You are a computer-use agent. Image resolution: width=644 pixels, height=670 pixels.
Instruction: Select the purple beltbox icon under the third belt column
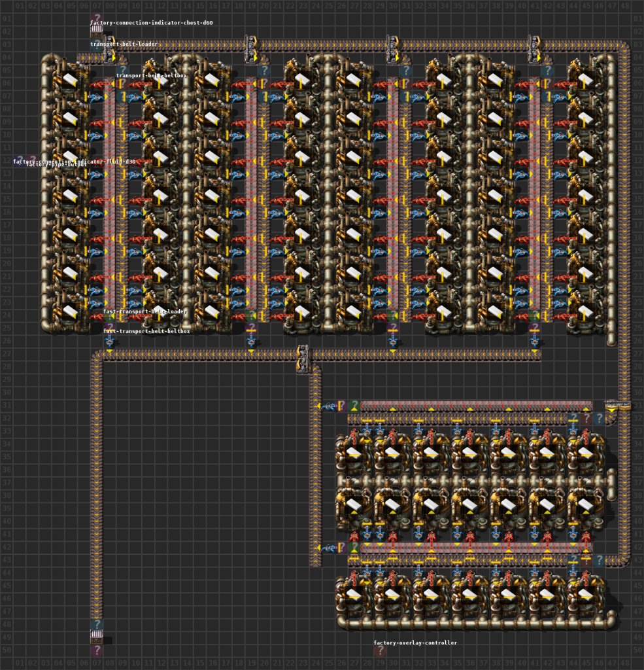[x=393, y=328]
